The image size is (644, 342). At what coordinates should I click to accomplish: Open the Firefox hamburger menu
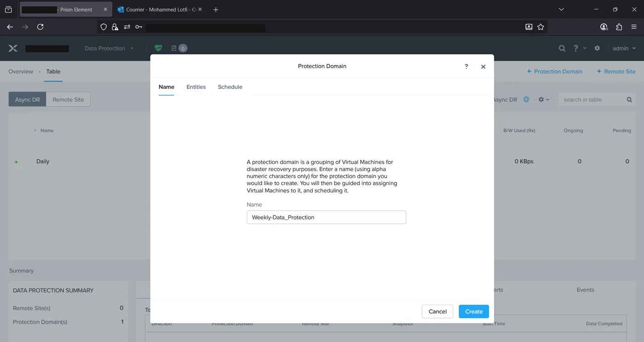point(634,27)
